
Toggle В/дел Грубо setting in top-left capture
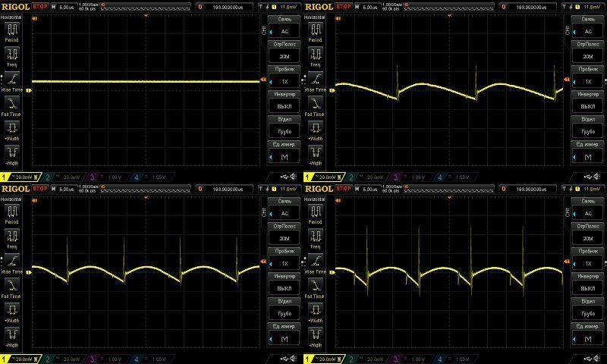tap(285, 127)
